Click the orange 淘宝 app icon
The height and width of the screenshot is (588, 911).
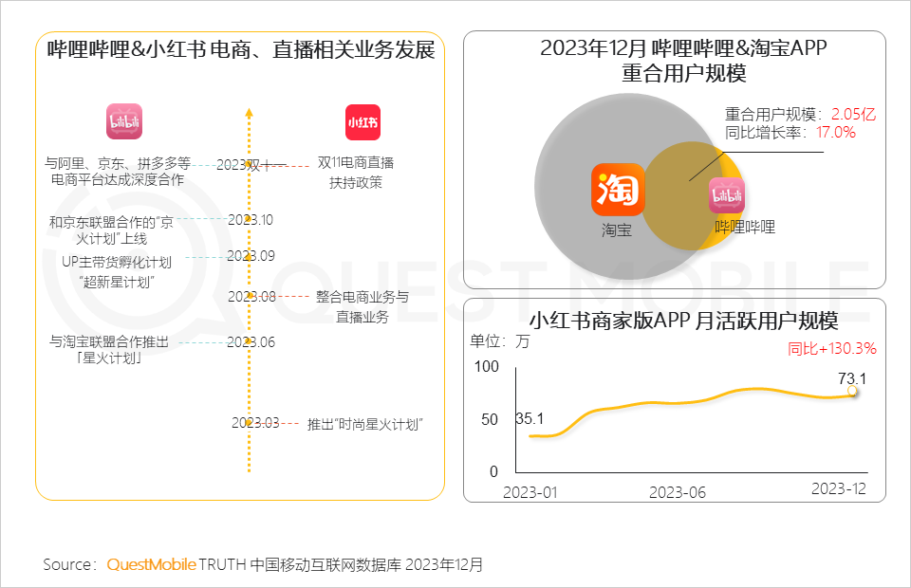tap(618, 190)
